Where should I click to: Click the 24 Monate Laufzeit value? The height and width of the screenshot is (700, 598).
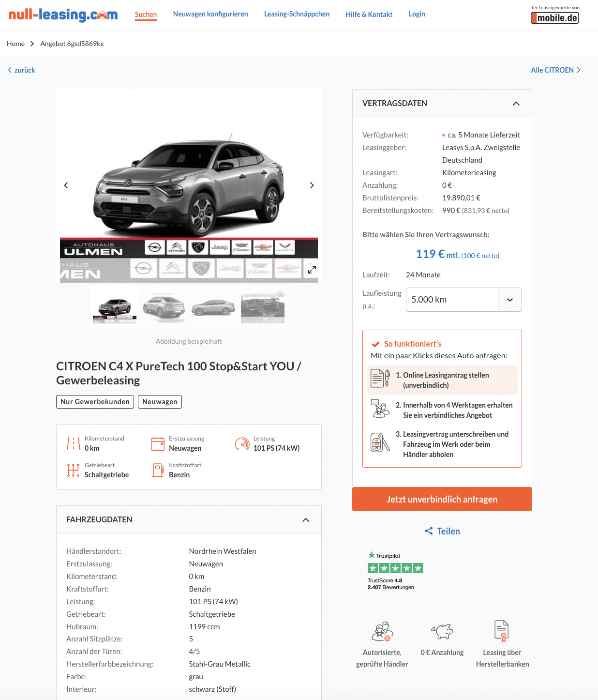point(423,275)
